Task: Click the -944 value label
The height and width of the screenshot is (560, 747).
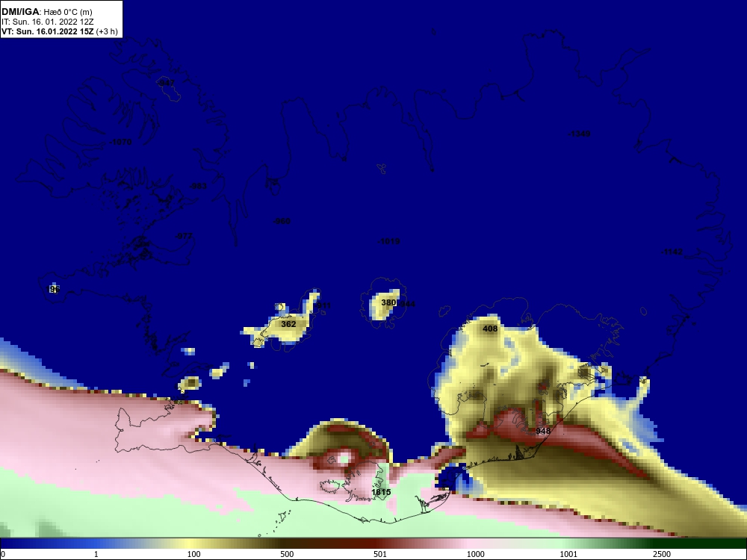Action: tap(406, 304)
